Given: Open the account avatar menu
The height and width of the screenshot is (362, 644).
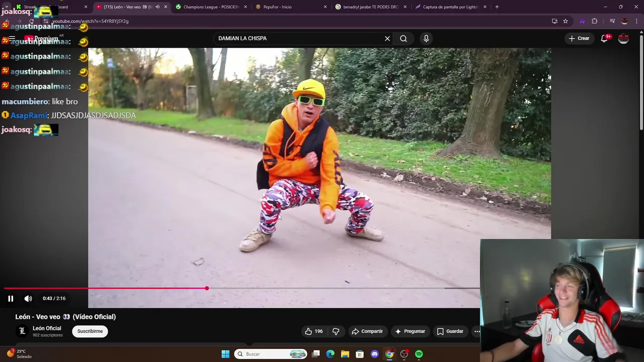Looking at the screenshot, I should (623, 39).
